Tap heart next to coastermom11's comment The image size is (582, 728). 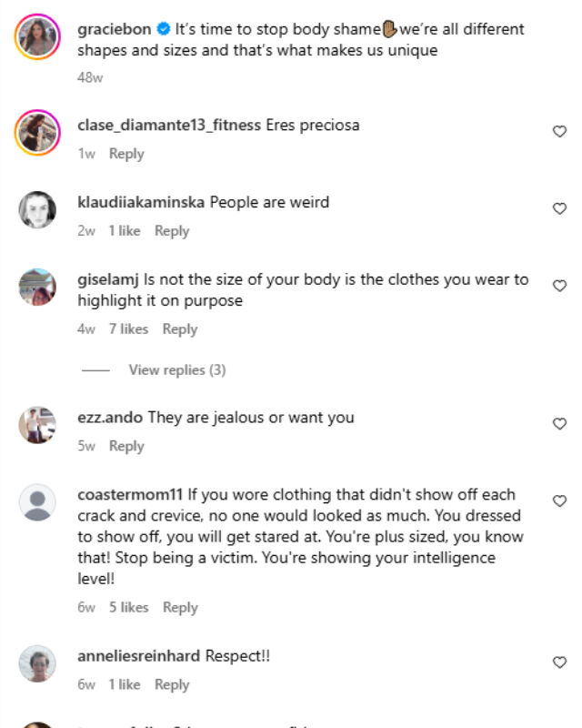click(560, 500)
